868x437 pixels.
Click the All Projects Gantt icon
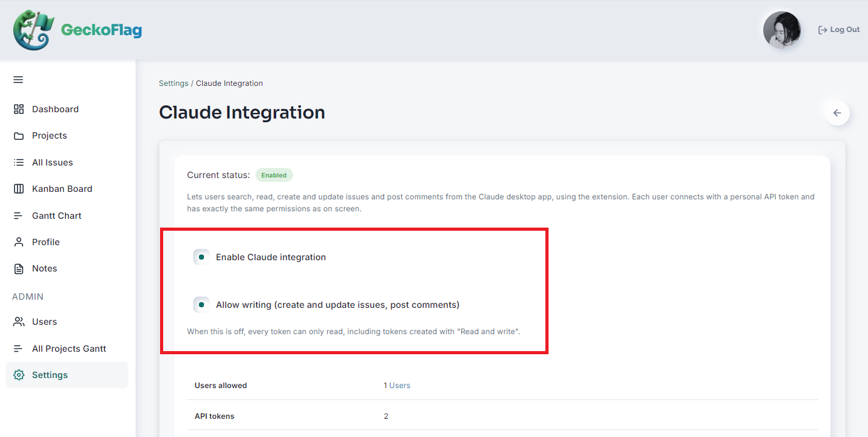tap(19, 349)
